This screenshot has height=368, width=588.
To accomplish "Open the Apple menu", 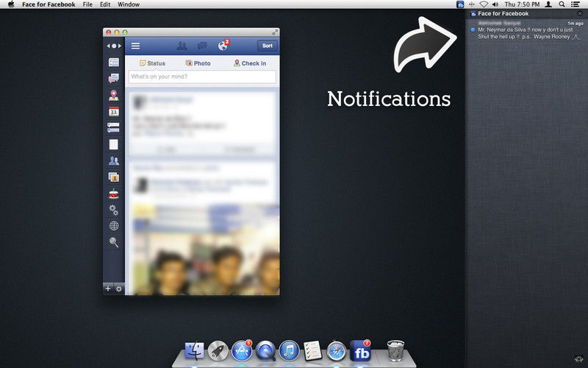I will [x=11, y=4].
